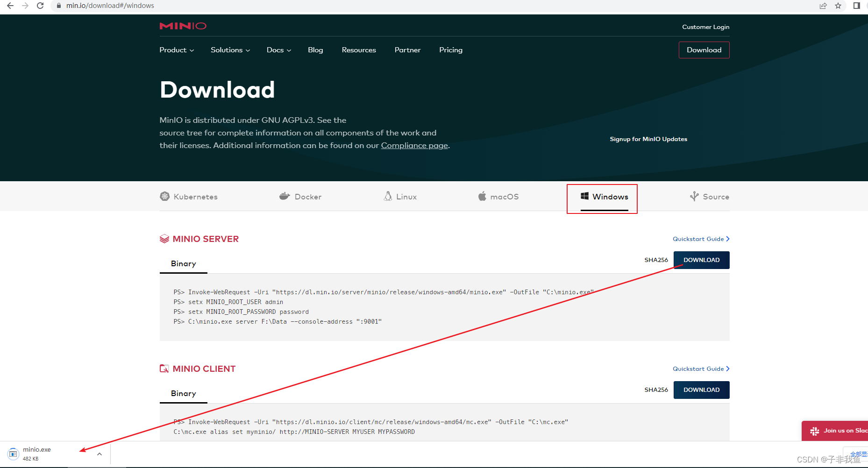The height and width of the screenshot is (468, 868).
Task: Open minio.exe download options chevron
Action: [x=100, y=454]
